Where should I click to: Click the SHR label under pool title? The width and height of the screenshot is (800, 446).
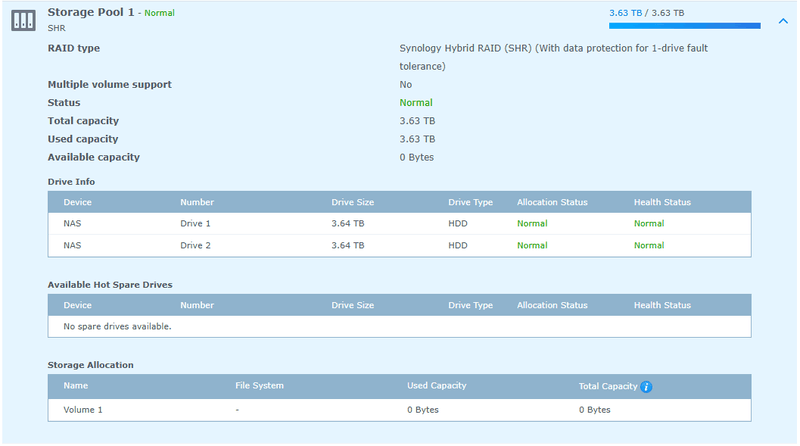click(57, 28)
